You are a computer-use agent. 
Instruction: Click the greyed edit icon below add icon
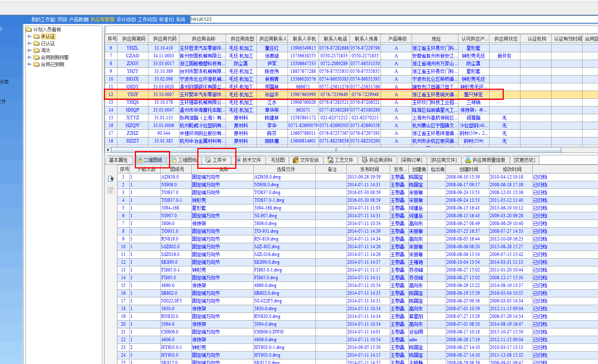pyautogui.click(x=111, y=190)
